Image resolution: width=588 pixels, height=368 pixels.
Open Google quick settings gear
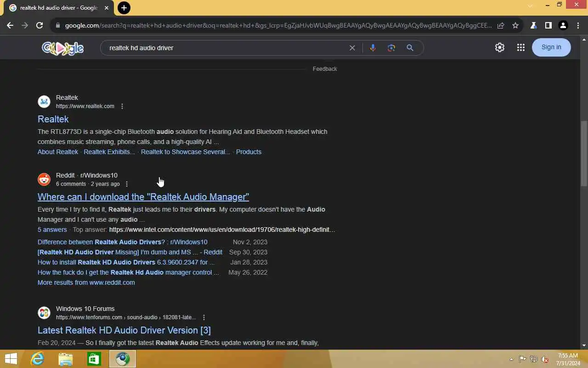pyautogui.click(x=500, y=47)
